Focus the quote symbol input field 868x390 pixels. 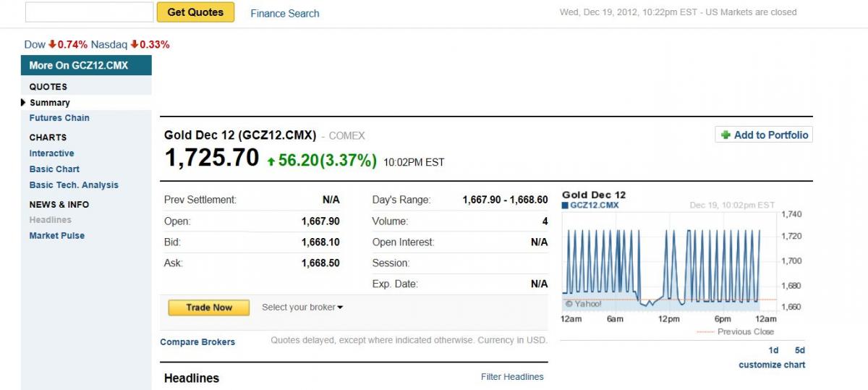89,12
